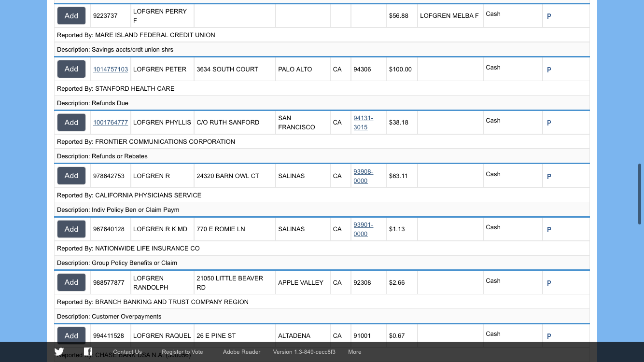Screen dimensions: 644x362
Task: Click address 24320 BARN OWL CT
Action: (228, 176)
